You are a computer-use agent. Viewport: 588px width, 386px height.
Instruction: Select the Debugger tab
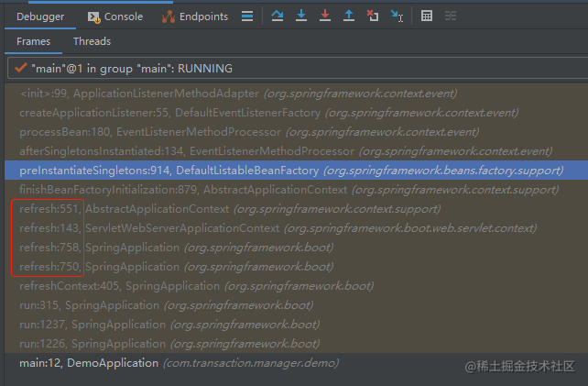[x=40, y=17]
